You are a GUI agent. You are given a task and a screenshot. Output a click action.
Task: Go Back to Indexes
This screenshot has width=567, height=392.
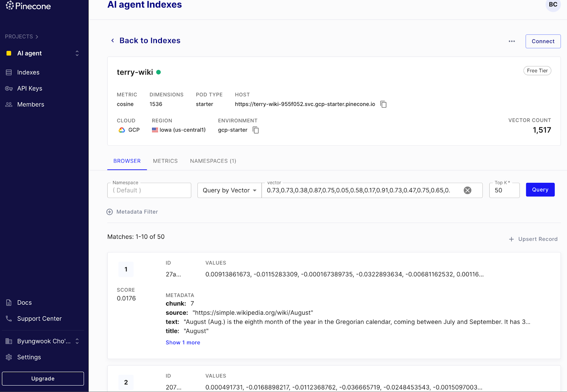150,40
